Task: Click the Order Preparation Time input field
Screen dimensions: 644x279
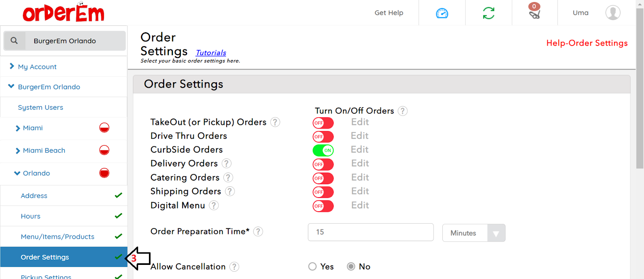Action: click(x=370, y=232)
